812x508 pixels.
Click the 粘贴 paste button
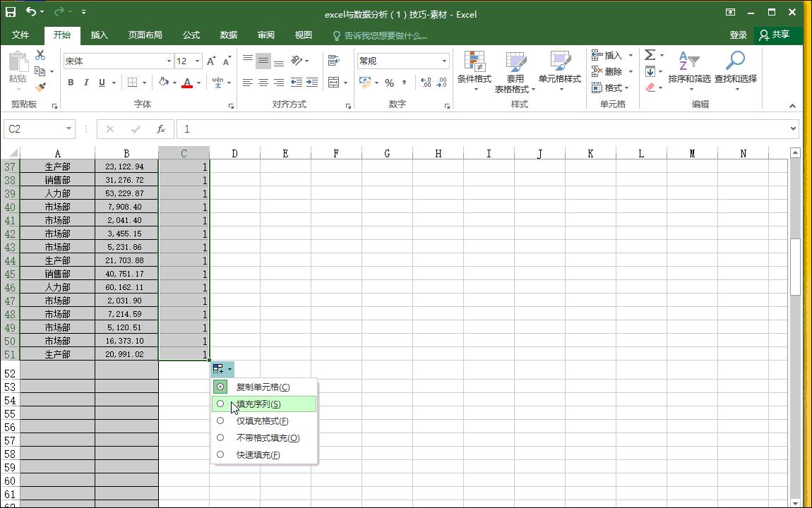(18, 71)
